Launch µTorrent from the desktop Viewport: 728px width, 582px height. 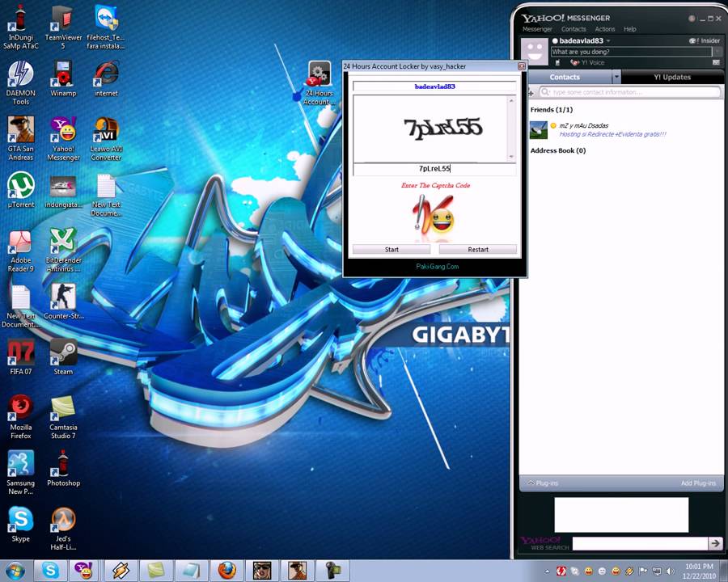point(20,190)
